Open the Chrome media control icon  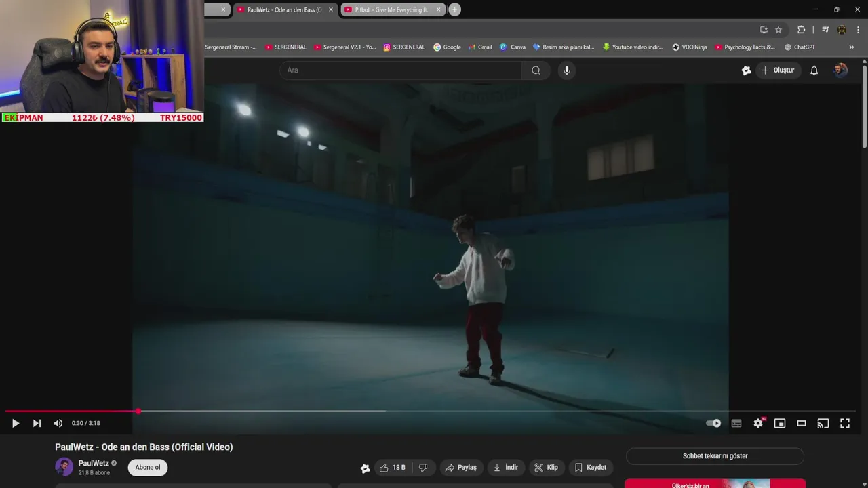coord(825,30)
